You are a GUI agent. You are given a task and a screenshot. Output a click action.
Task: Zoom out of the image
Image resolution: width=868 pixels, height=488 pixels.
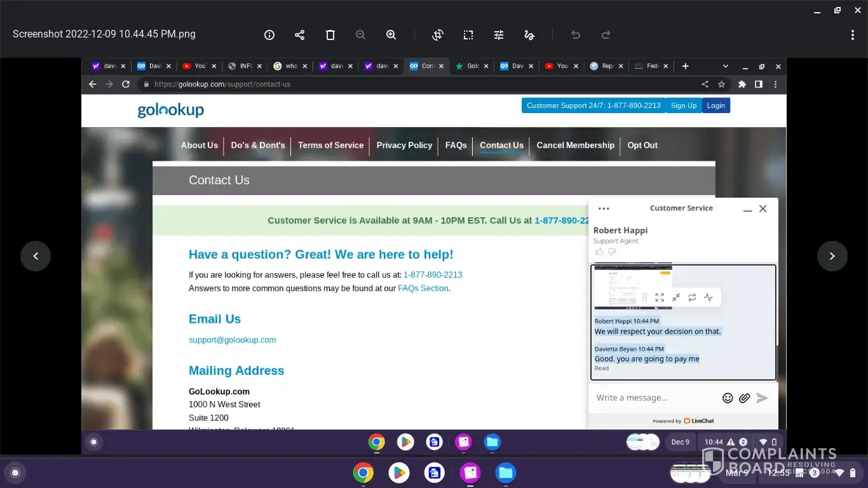tap(361, 35)
